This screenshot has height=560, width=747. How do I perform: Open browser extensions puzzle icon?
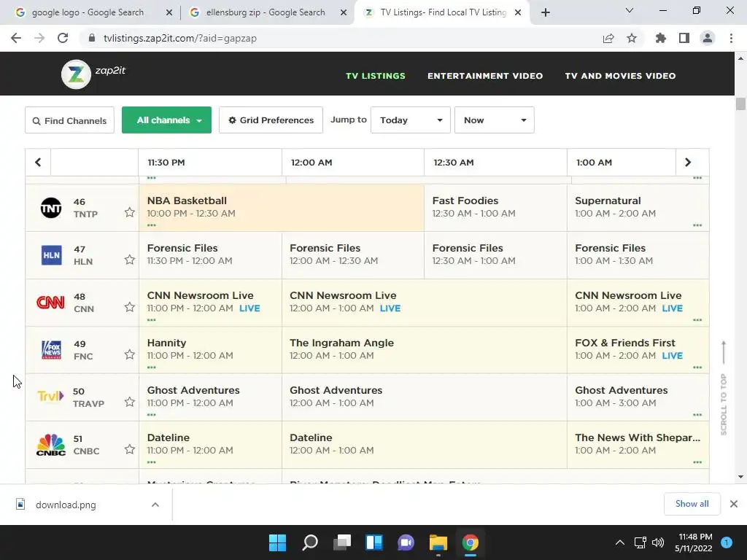coord(661,38)
